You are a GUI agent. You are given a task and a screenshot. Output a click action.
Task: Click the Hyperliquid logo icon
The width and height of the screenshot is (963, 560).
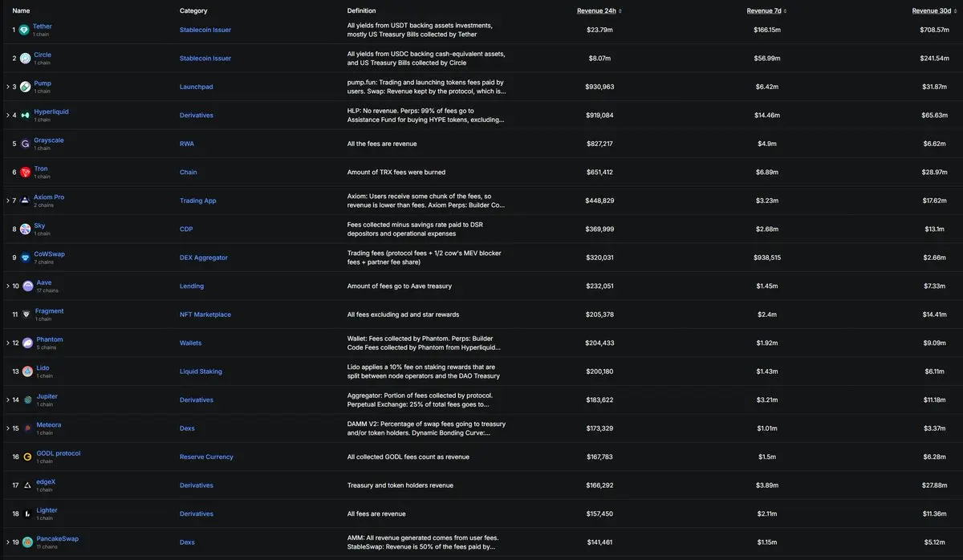point(26,116)
